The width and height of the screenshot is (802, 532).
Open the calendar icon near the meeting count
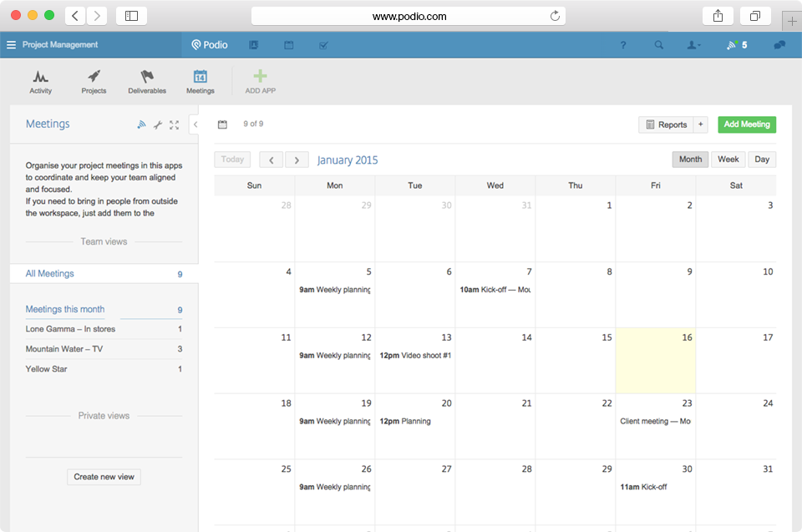click(x=221, y=124)
